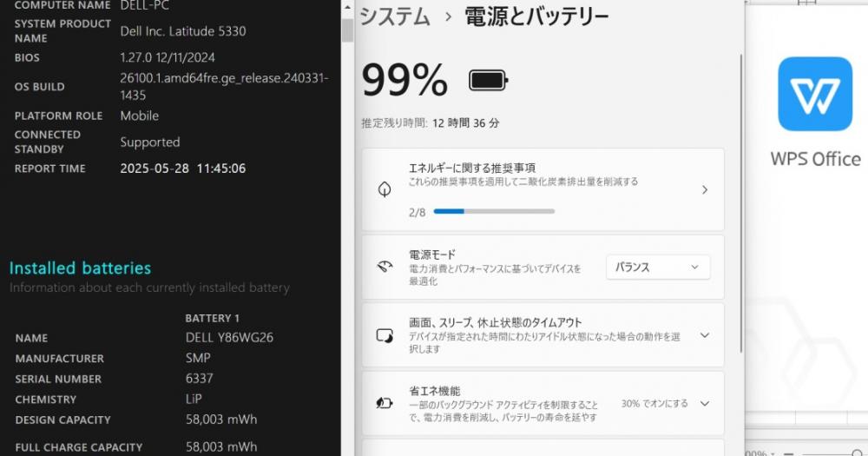Click the serial number value 6337
The image size is (868, 456).
coord(200,379)
